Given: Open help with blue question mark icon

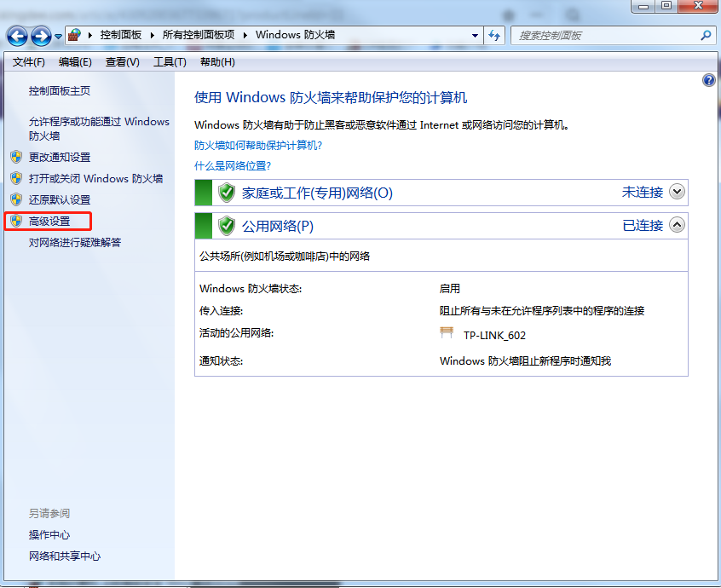Looking at the screenshot, I should pyautogui.click(x=708, y=80).
